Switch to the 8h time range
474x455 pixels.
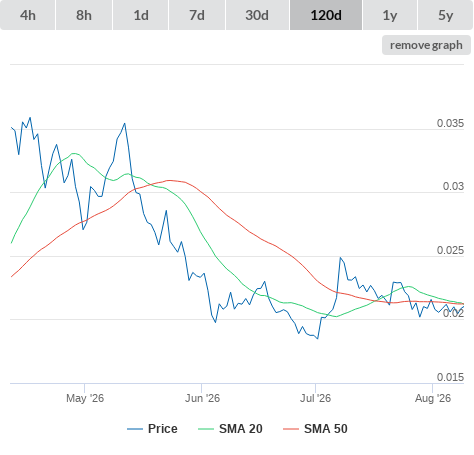[x=84, y=15]
